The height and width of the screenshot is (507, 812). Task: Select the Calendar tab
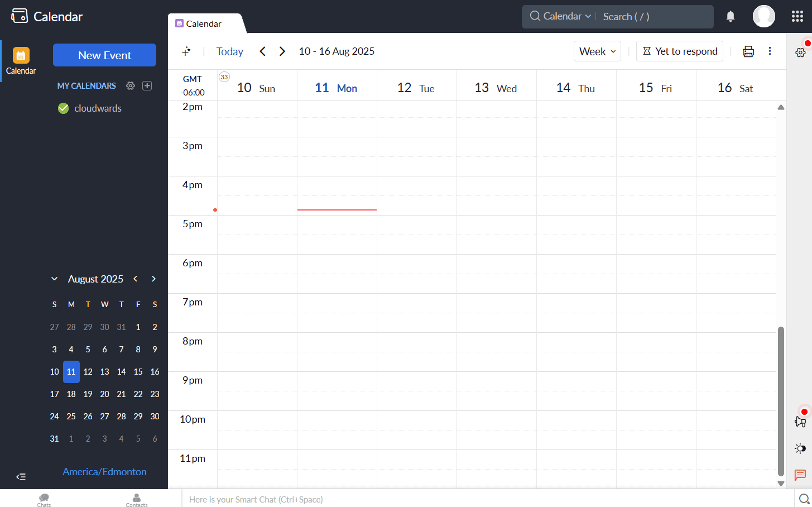click(204, 23)
